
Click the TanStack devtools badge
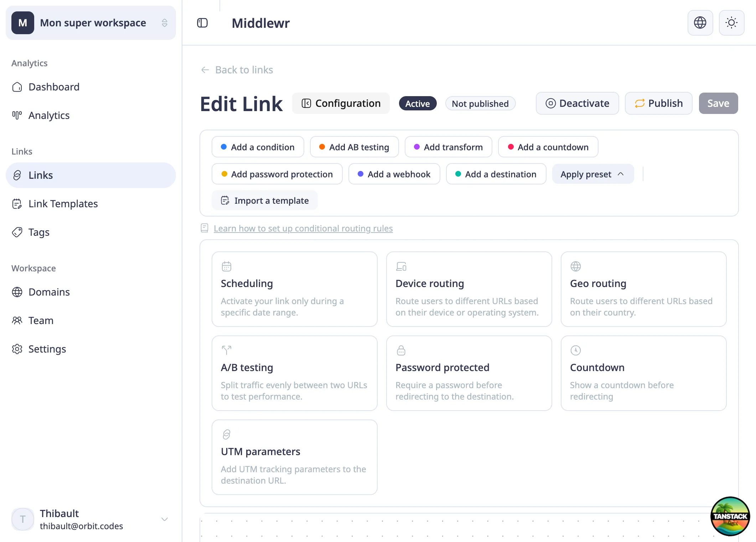point(730,516)
